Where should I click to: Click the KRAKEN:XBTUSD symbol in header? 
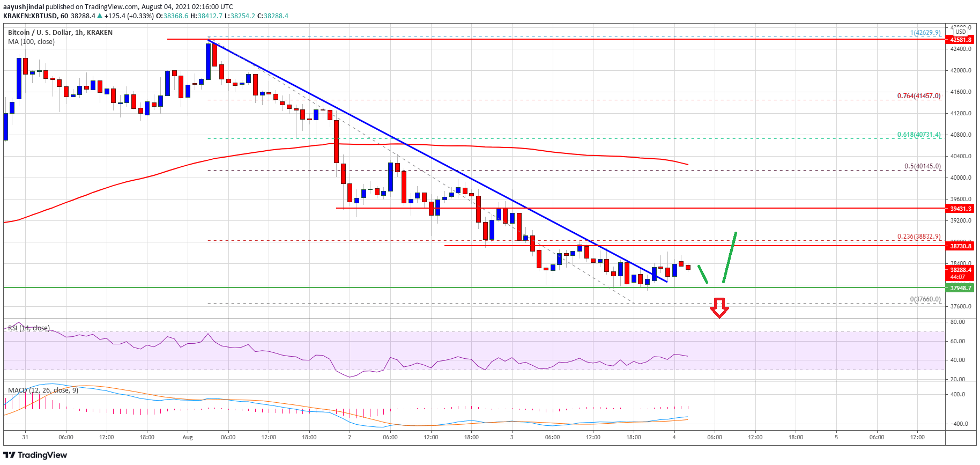pyautogui.click(x=29, y=16)
